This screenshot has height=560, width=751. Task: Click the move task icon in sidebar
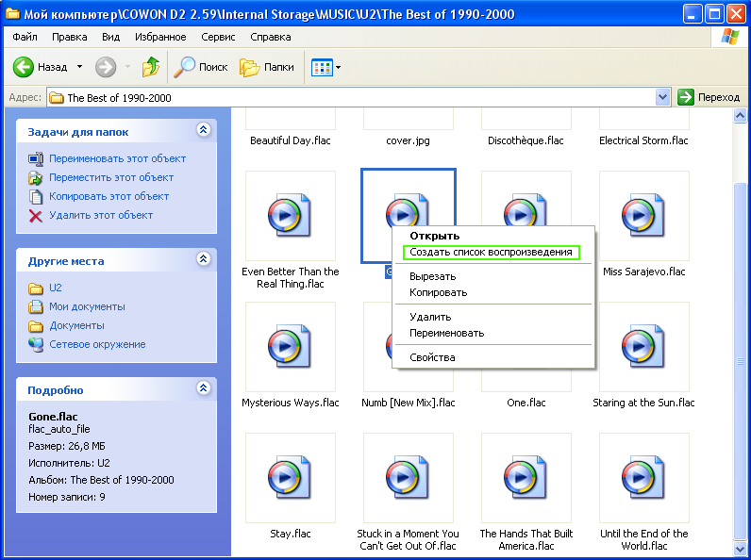click(x=36, y=178)
